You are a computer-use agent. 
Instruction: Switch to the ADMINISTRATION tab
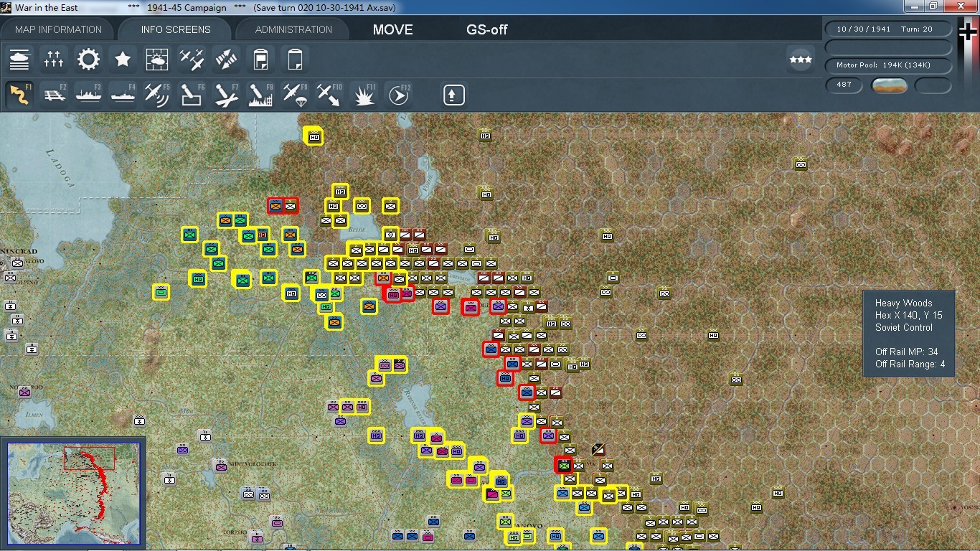click(x=293, y=29)
